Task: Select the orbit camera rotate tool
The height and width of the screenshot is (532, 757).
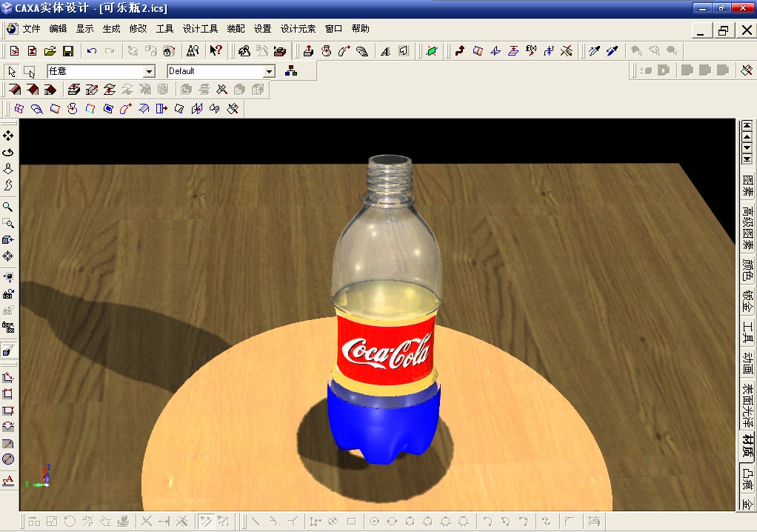Action: 8,152
